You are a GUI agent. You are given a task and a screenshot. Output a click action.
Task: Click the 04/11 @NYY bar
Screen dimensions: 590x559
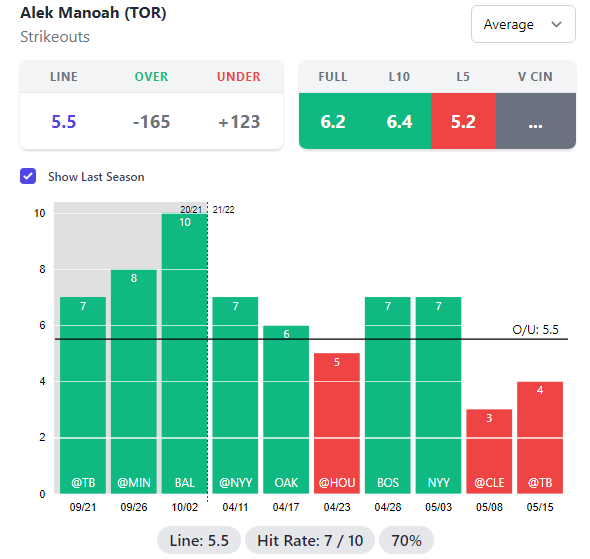point(235,395)
